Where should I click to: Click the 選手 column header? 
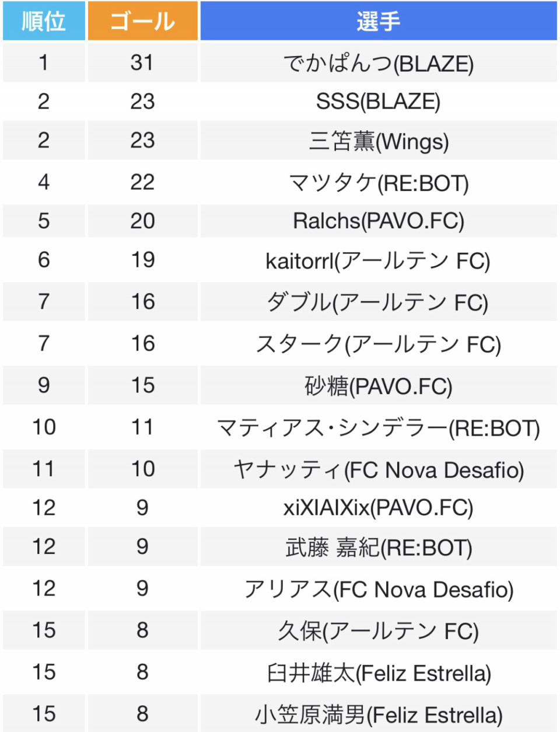pyautogui.click(x=378, y=21)
